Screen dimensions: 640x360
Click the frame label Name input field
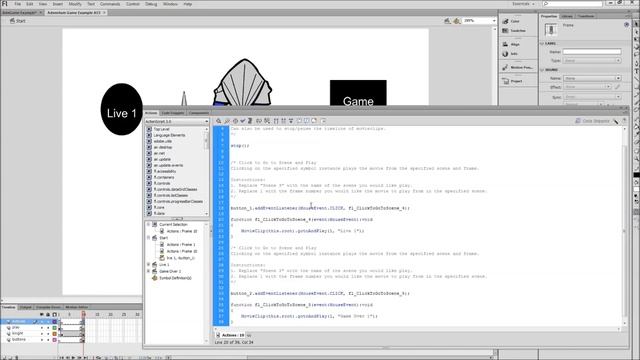pos(592,52)
